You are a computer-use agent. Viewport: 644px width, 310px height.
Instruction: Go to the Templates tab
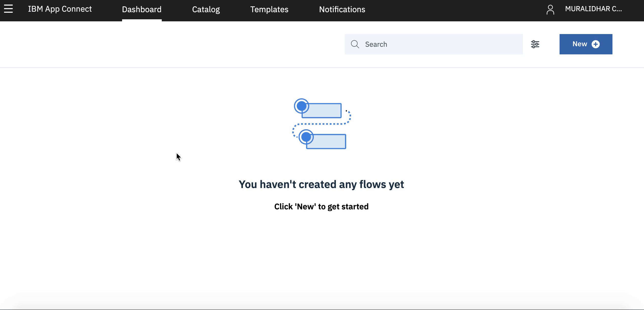(269, 10)
